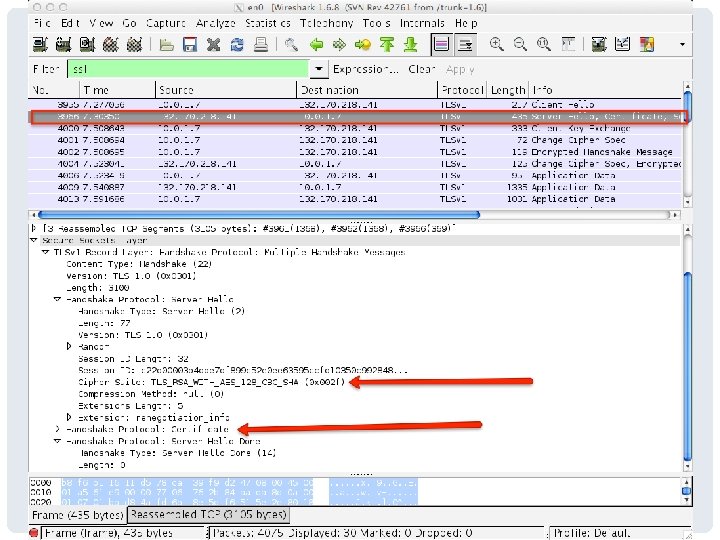Collapse the Secure Sockets Layer tree
The height and width of the screenshot is (540, 720).
pyautogui.click(x=34, y=240)
